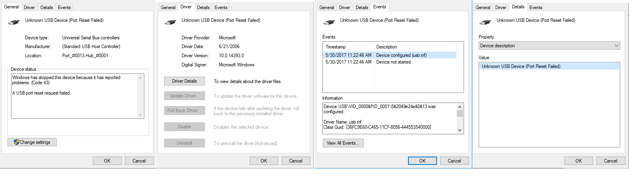Switch to General tab in second dialog

[x=168, y=8]
